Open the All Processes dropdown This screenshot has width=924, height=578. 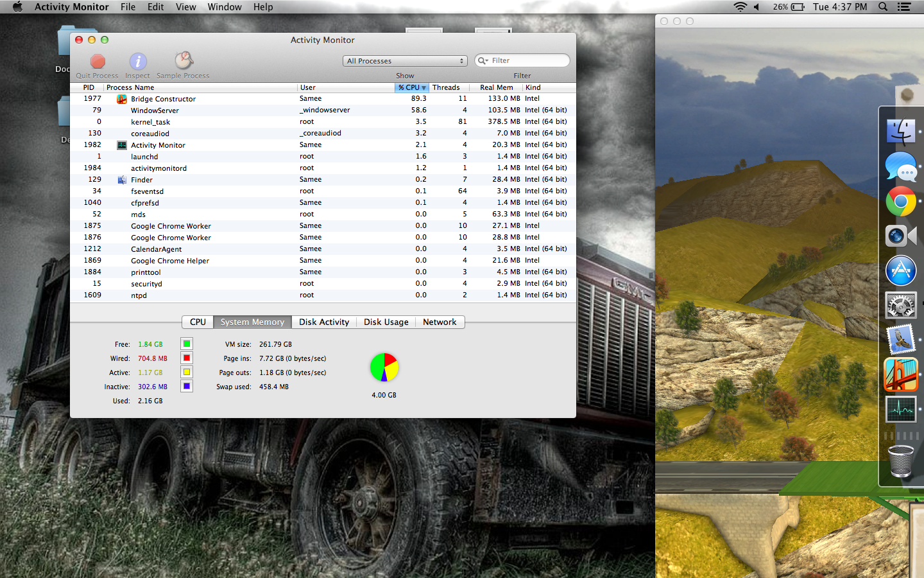[405, 61]
